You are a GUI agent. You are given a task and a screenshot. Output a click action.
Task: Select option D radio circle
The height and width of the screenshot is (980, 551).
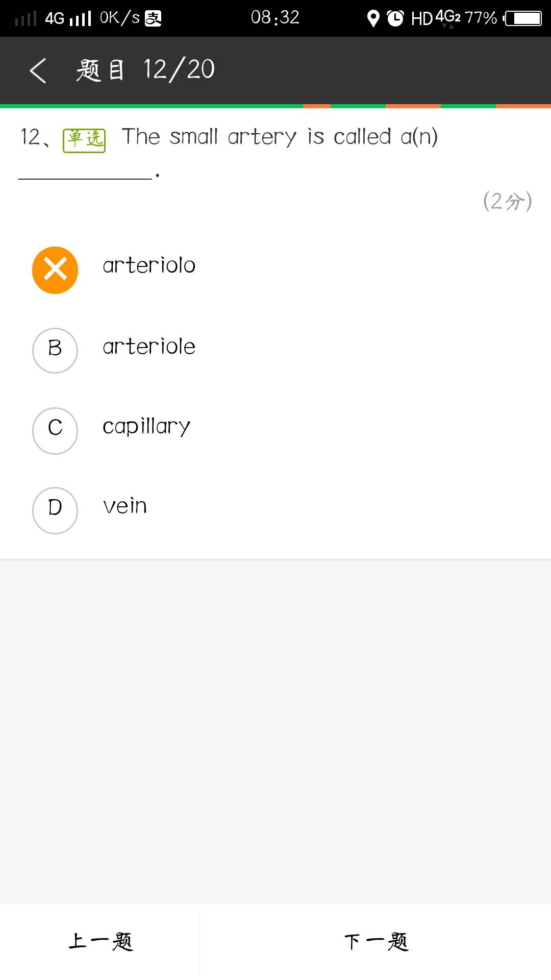click(x=55, y=510)
